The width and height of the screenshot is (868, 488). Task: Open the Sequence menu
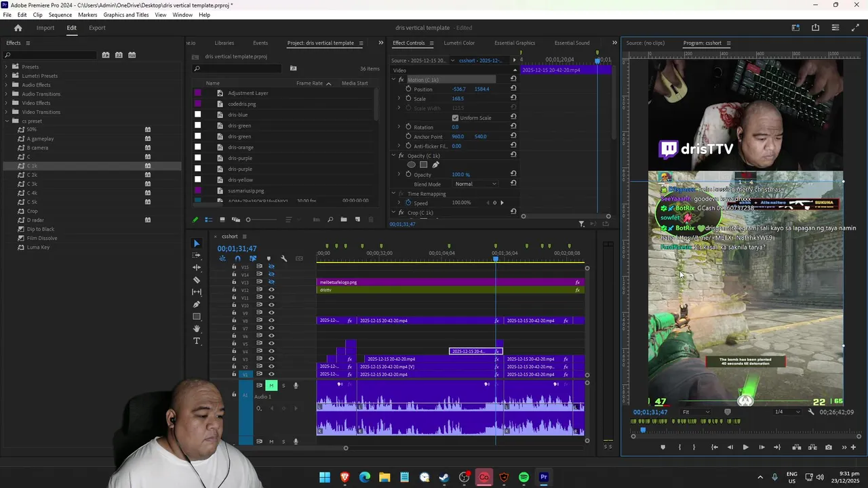(60, 15)
